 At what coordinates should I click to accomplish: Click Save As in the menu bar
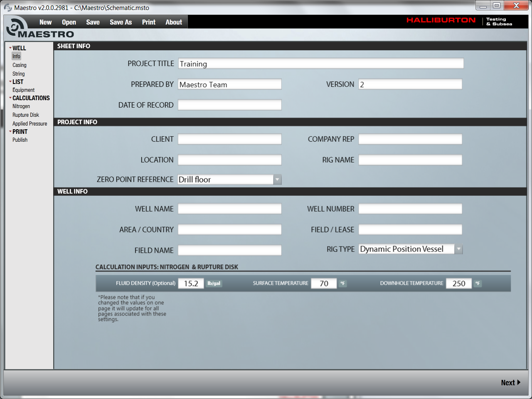click(121, 22)
